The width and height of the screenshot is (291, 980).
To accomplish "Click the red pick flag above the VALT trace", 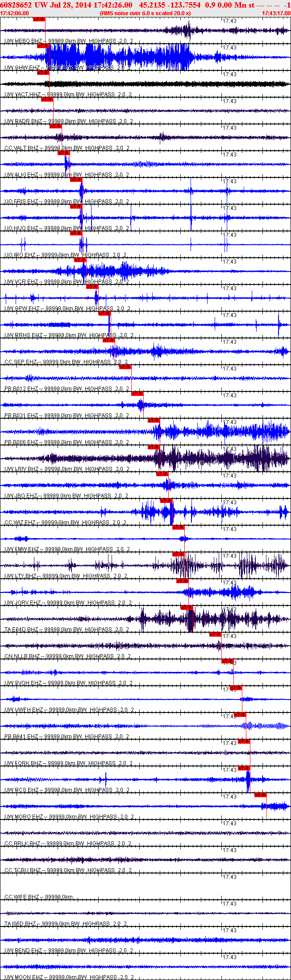I will click(55, 126).
